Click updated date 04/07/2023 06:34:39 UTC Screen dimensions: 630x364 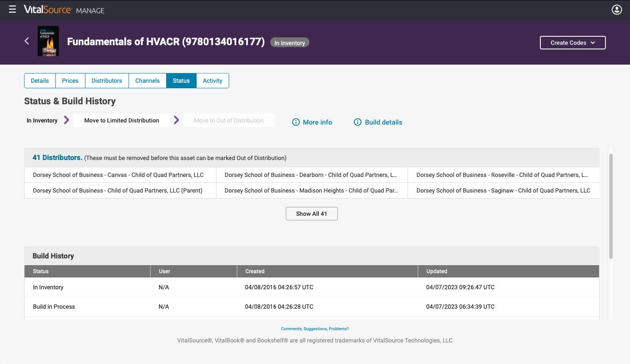(x=460, y=307)
